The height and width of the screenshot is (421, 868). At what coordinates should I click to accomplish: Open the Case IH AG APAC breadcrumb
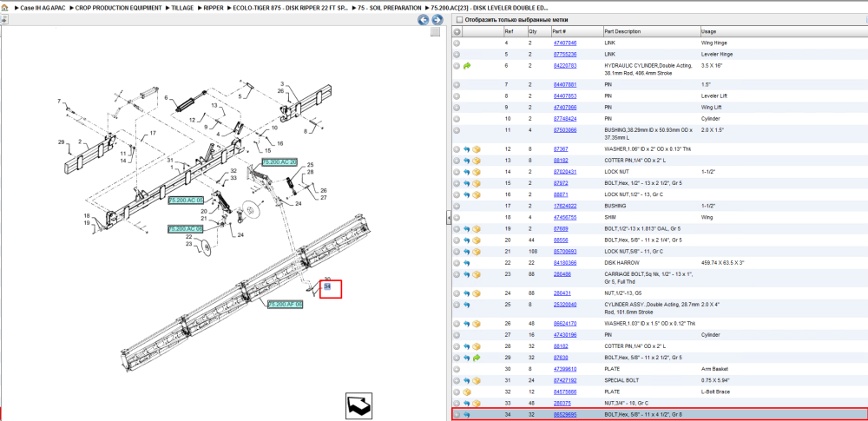43,9
